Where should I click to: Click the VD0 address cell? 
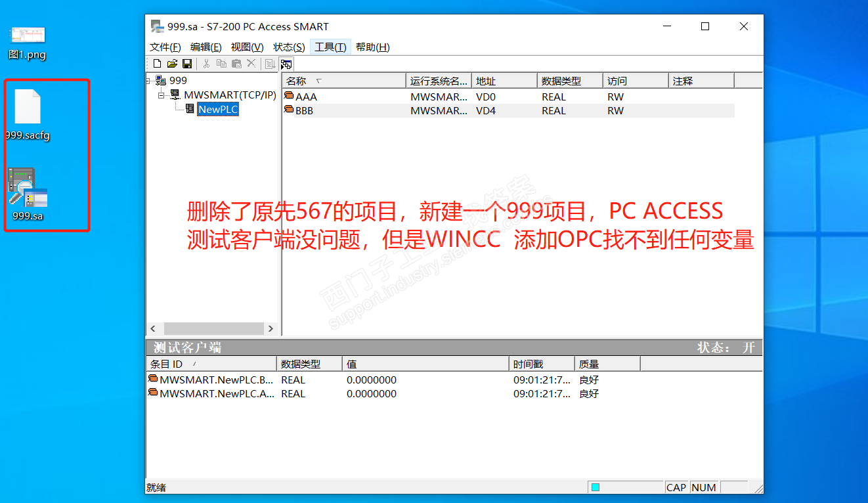click(x=486, y=97)
